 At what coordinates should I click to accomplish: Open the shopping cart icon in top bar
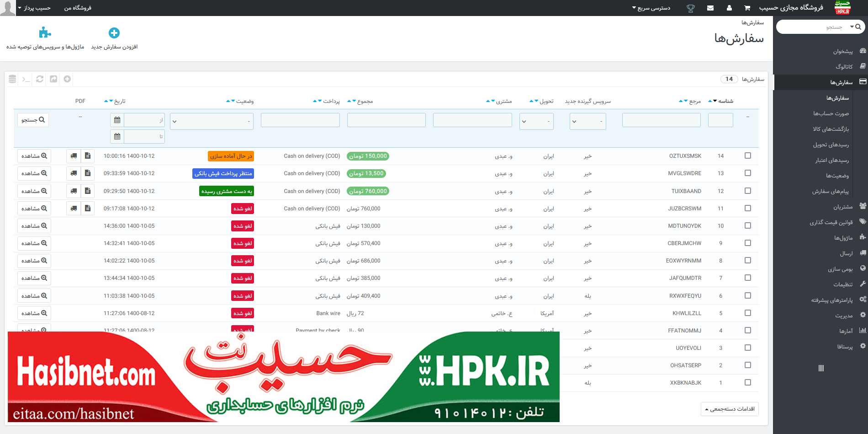coord(747,8)
